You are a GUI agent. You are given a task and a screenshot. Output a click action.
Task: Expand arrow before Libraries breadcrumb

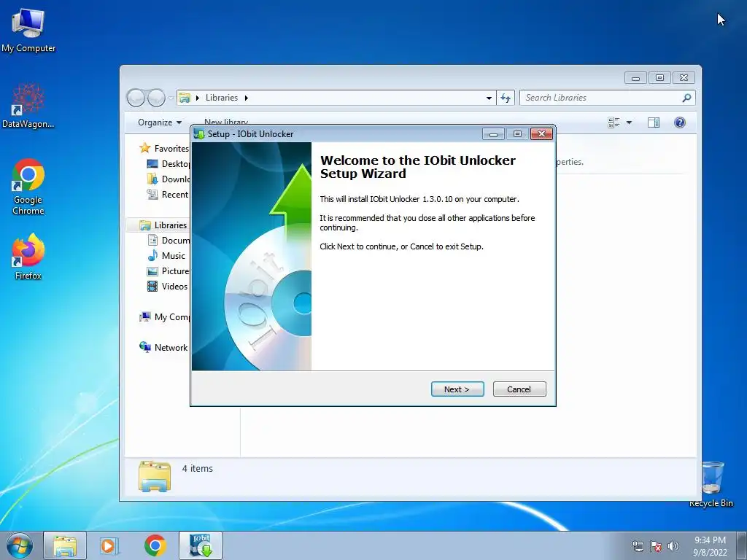coord(197,98)
